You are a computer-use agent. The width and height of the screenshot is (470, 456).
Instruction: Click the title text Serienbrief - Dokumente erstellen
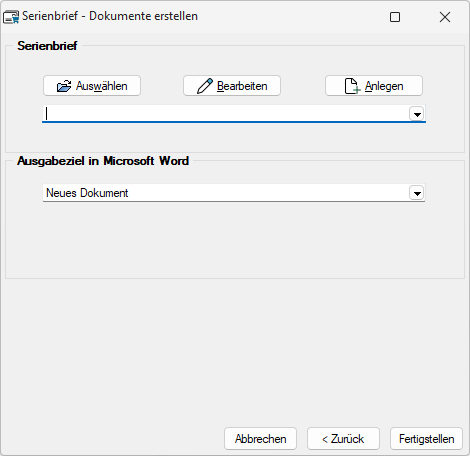tap(110, 16)
